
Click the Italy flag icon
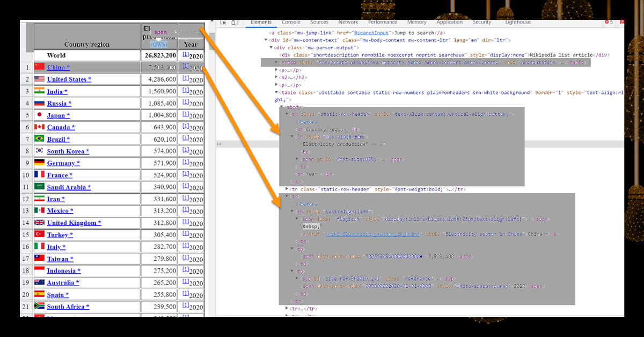point(39,246)
